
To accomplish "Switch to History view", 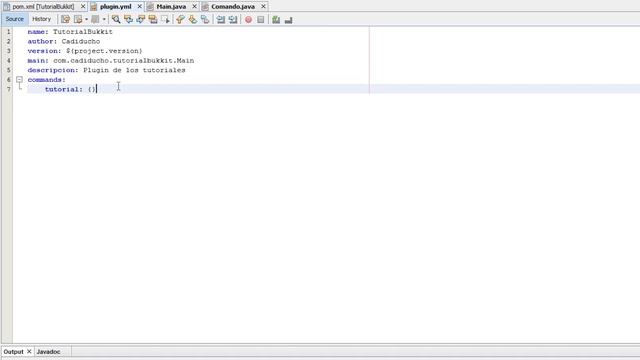I will click(x=42, y=19).
